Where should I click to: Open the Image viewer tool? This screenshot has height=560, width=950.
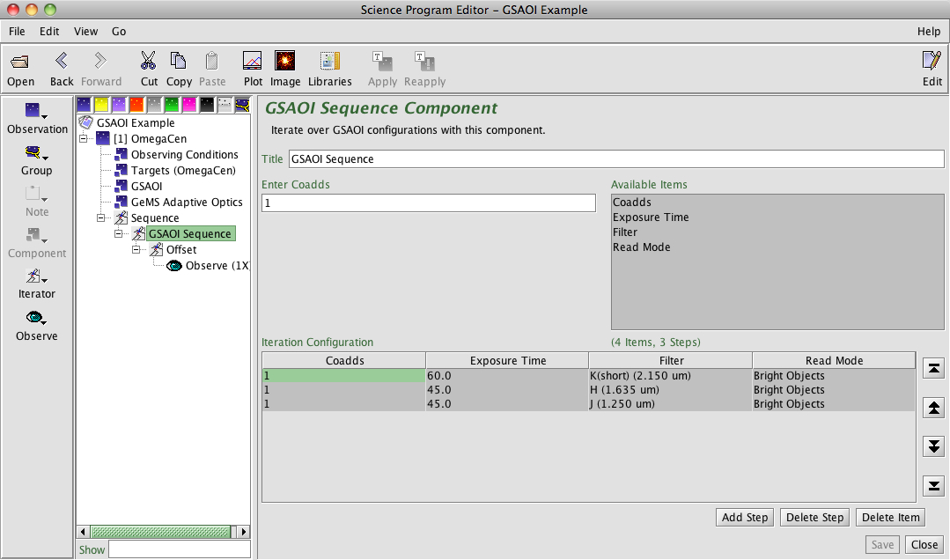tap(284, 61)
